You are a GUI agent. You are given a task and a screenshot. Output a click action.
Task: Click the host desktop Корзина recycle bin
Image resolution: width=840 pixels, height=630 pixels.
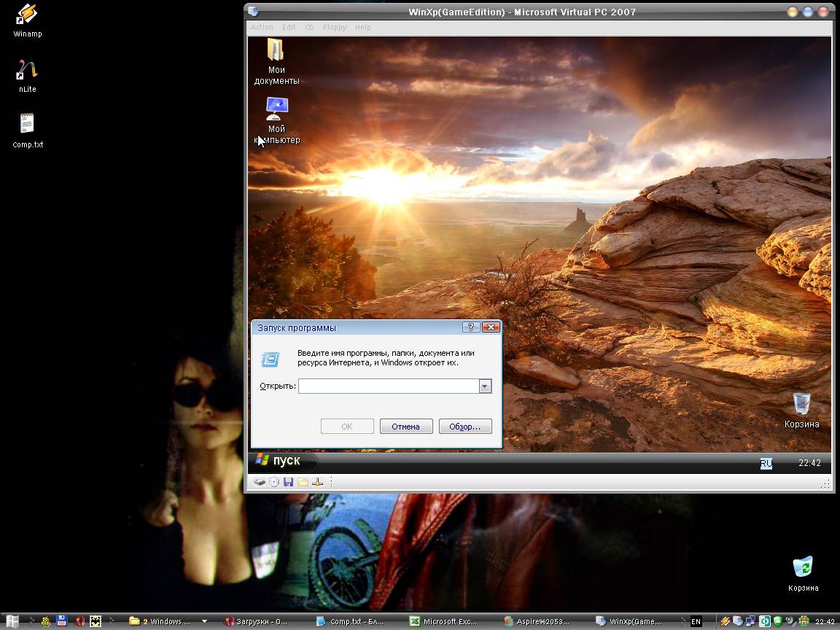[802, 567]
